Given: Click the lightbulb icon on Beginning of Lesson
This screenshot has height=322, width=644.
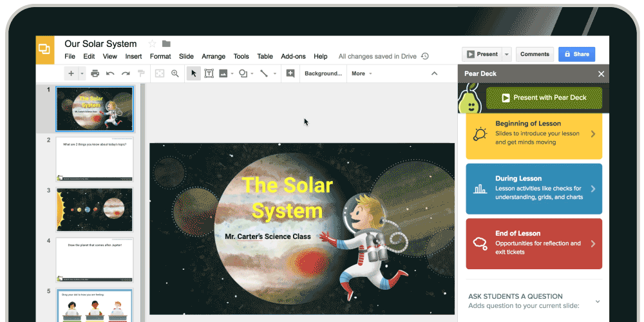Looking at the screenshot, I should coord(480,134).
